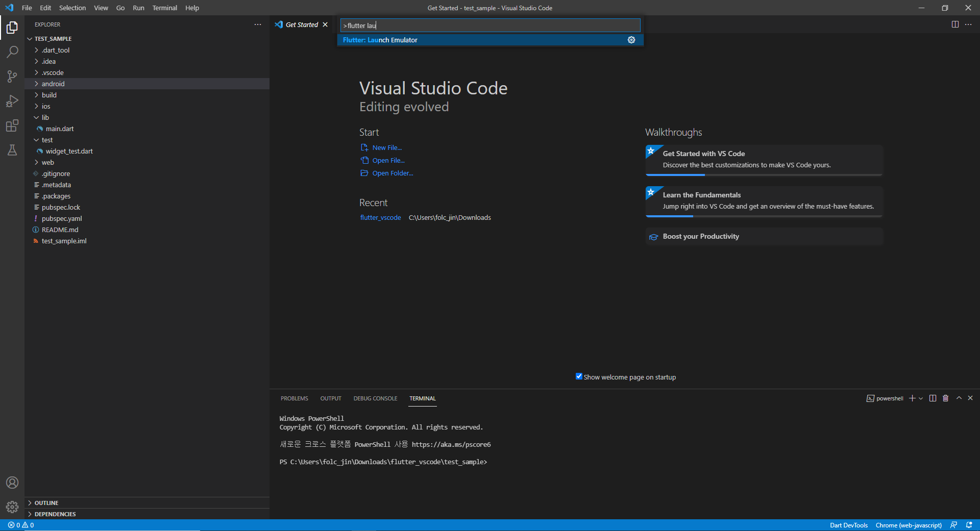980x531 pixels.
Task: Click the powershell terminal label icon
Action: click(x=870, y=398)
